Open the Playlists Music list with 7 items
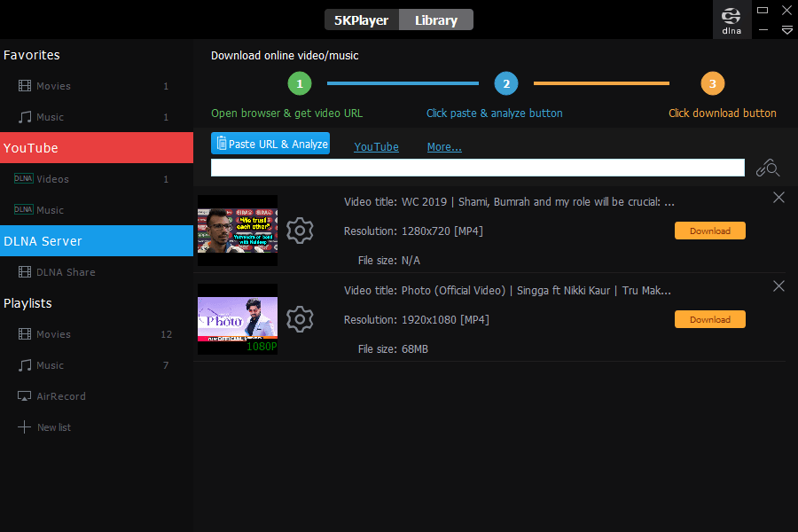Screen dimensions: 798x532 pos(97,365)
